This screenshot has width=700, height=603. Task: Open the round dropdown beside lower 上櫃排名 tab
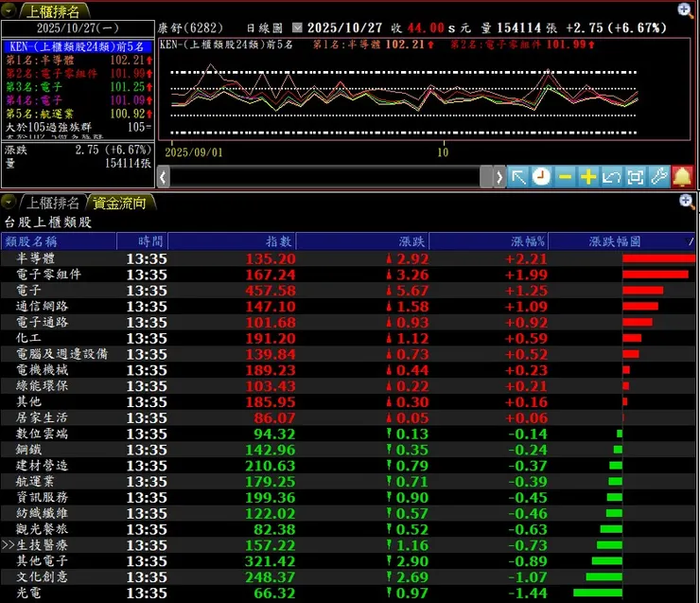9,203
